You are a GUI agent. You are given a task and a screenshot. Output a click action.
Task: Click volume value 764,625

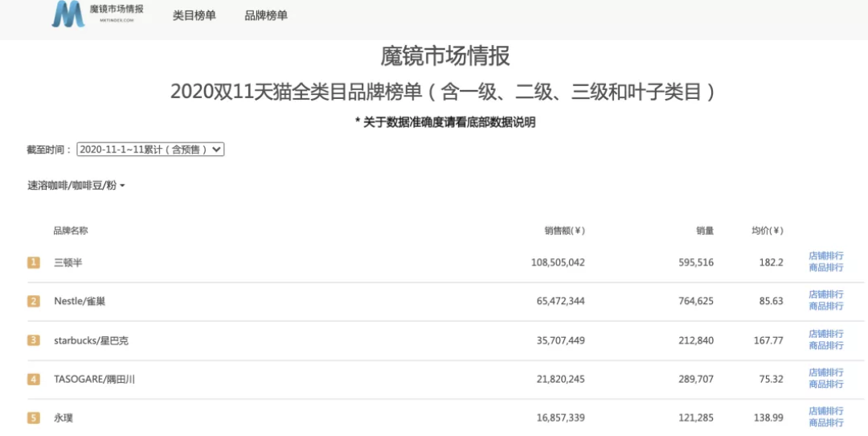click(696, 302)
